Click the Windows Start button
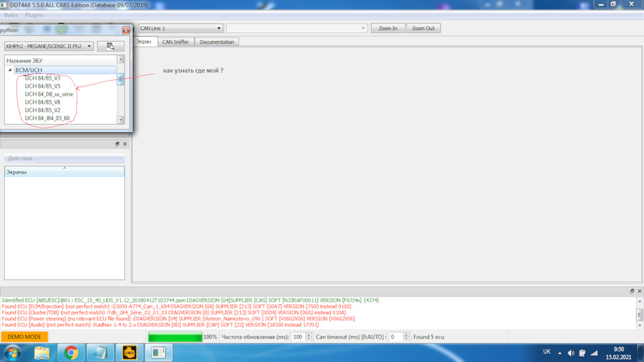This screenshot has height=362, width=644. pos(12,352)
